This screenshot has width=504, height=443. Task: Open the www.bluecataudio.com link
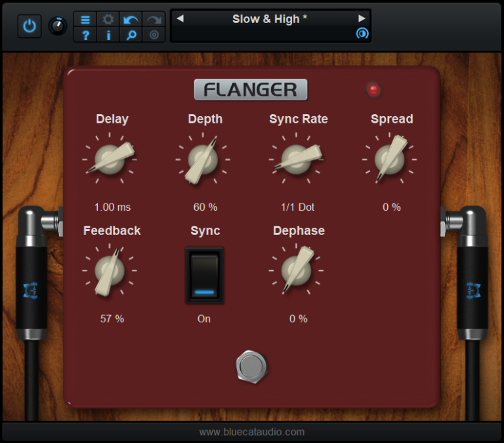tap(252, 432)
